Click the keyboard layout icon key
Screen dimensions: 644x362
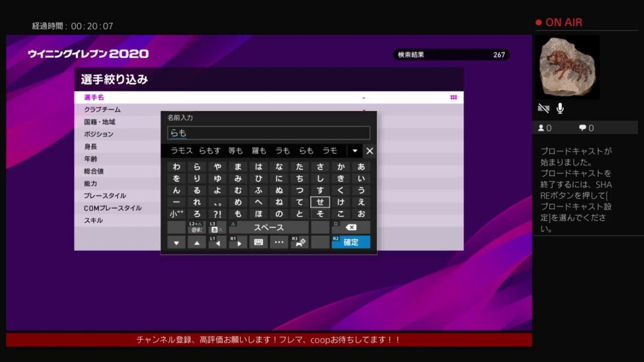click(x=258, y=242)
